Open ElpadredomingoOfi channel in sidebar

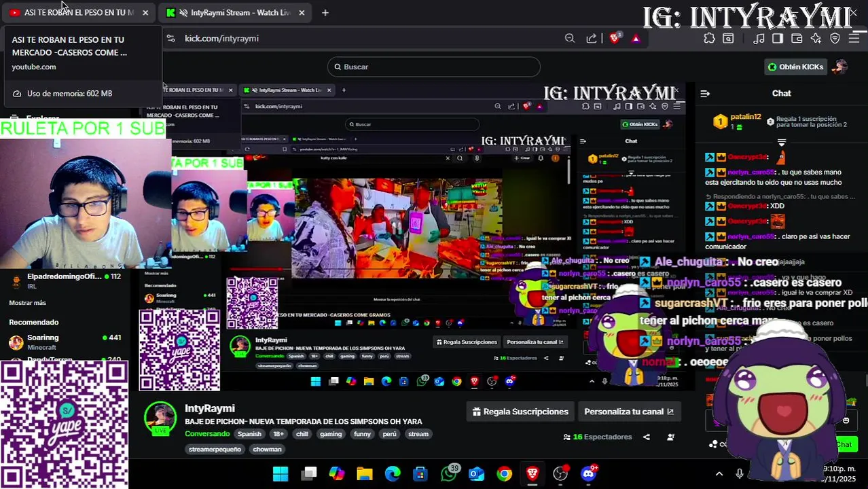[65, 280]
